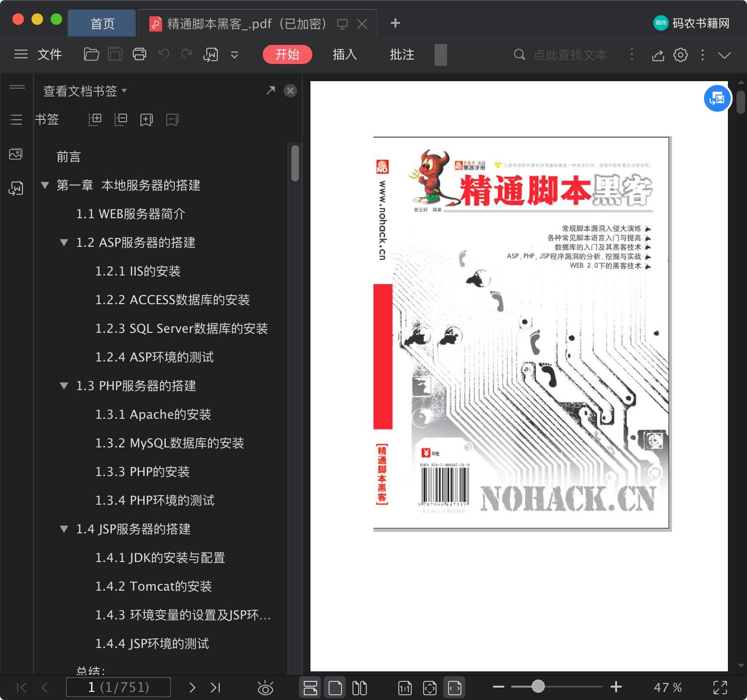Select the 插入 tab

coord(345,54)
